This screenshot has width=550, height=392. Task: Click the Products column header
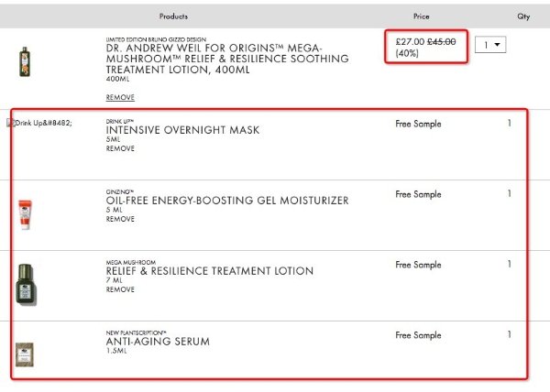(x=173, y=16)
